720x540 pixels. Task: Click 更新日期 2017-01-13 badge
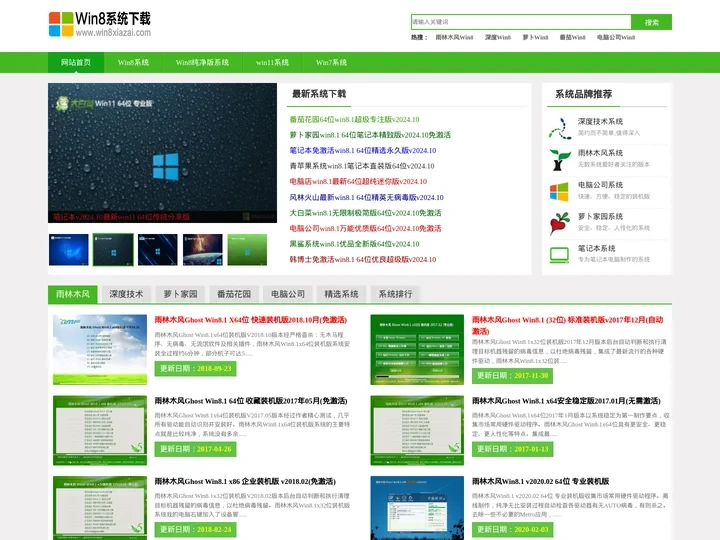(x=512, y=449)
